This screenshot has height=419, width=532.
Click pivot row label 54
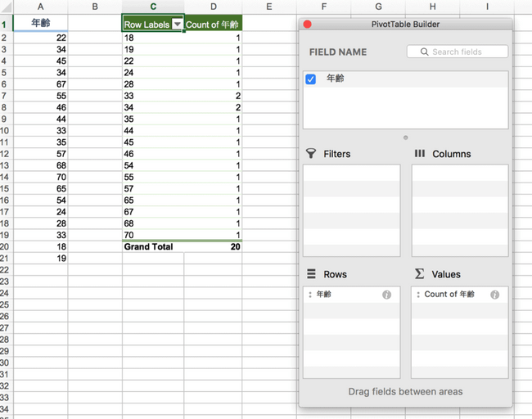pos(153,165)
